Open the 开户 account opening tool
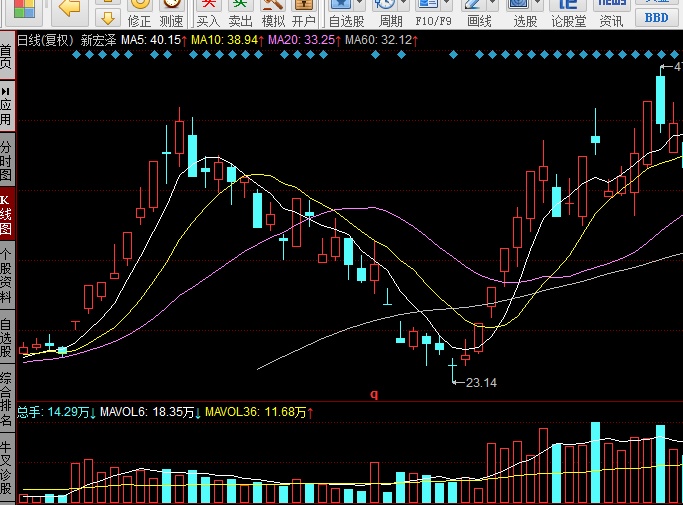This screenshot has height=505, width=683. point(304,14)
